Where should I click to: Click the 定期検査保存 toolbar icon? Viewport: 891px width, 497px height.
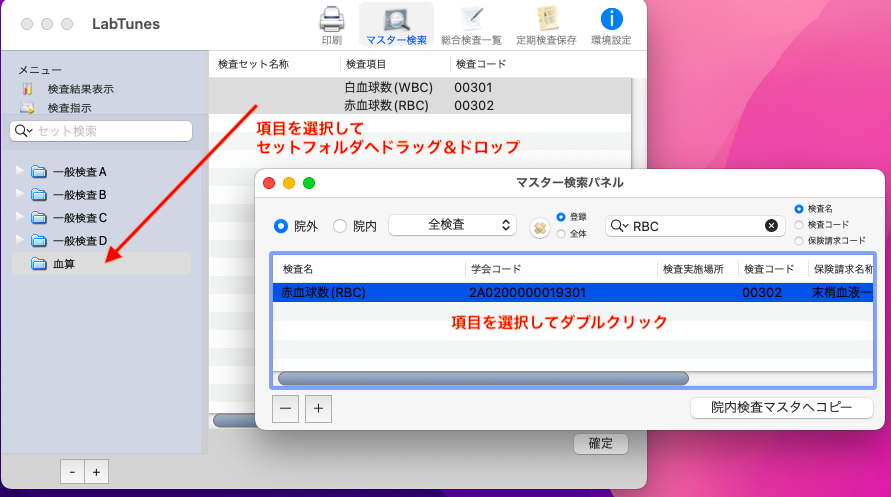coord(546,19)
